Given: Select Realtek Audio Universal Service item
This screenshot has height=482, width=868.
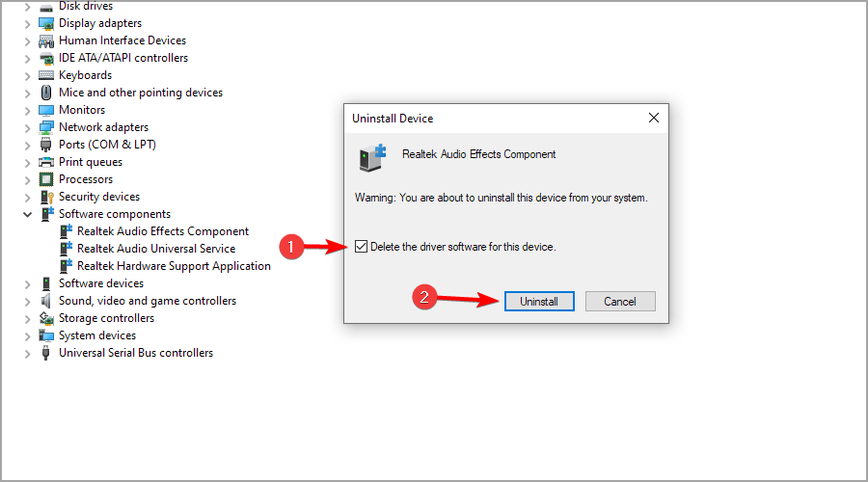Looking at the screenshot, I should coord(156,249).
